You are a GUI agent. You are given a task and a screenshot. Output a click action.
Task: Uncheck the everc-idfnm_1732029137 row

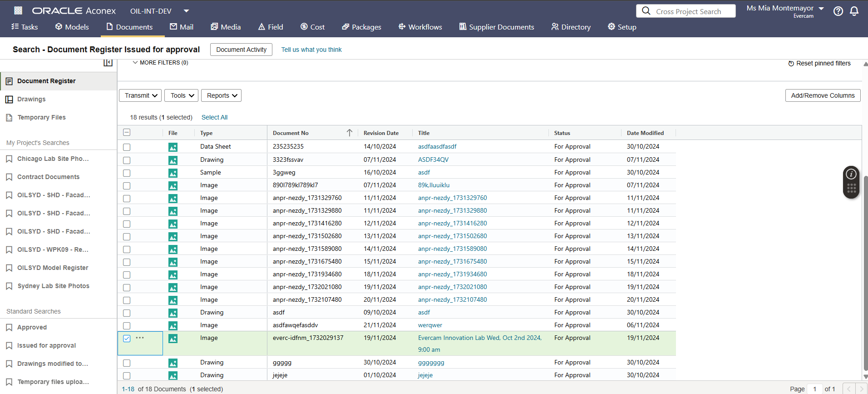(127, 339)
